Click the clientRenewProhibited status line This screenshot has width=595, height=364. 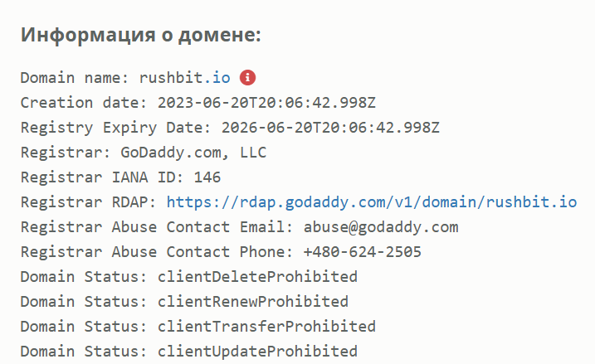point(184,301)
